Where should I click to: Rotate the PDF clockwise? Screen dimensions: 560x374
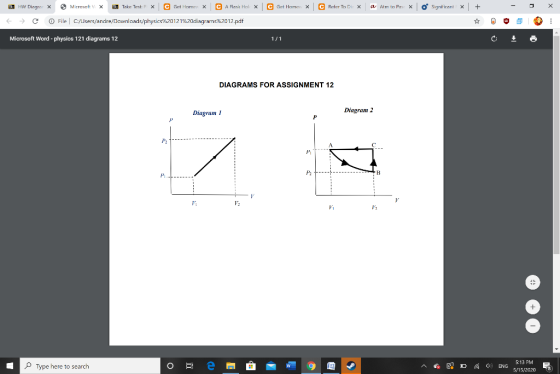[x=494, y=39]
